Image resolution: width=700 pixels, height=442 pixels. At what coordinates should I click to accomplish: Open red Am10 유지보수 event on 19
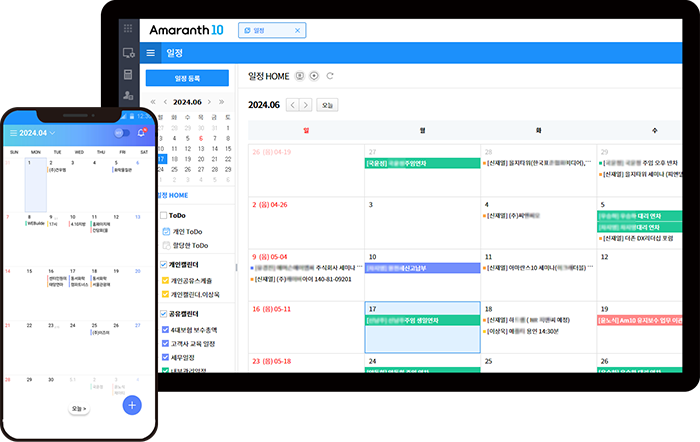pos(639,320)
